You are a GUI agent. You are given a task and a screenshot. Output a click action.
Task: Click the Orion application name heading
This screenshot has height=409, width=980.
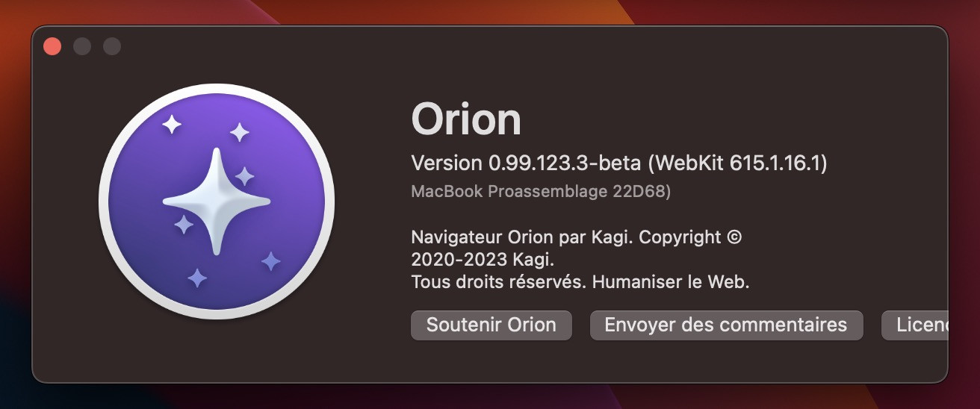(466, 119)
